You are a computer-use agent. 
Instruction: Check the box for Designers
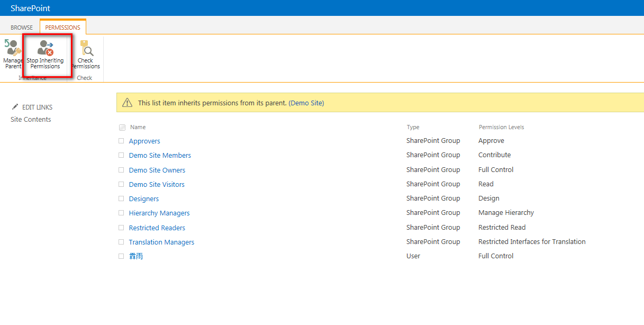(121, 198)
